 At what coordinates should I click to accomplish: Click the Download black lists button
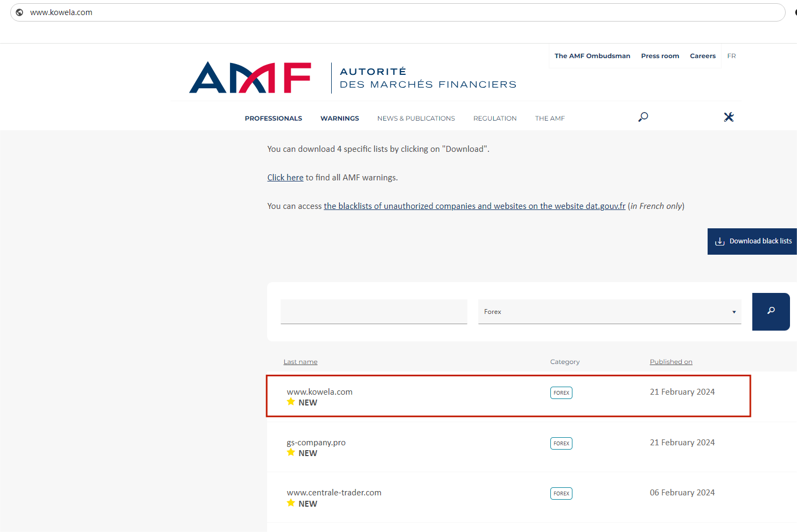pos(752,241)
